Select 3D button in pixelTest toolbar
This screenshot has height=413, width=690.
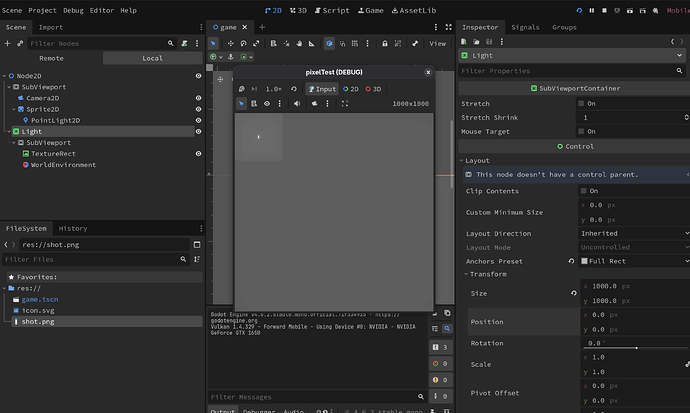tap(373, 89)
